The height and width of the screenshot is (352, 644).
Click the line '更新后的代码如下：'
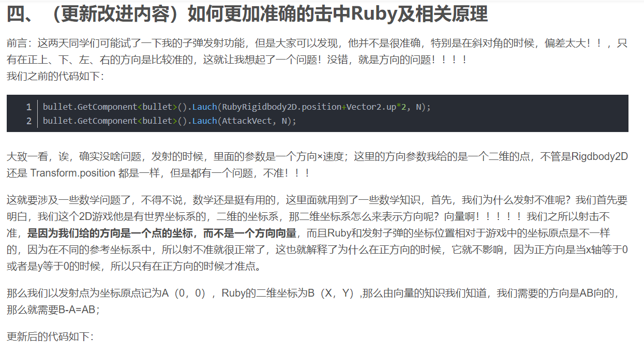pyautogui.click(x=50, y=337)
